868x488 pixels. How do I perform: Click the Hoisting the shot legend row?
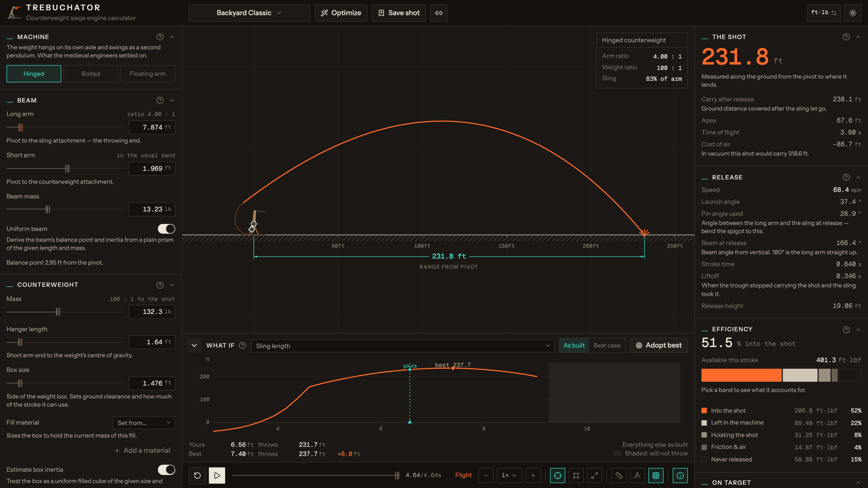[781, 435]
